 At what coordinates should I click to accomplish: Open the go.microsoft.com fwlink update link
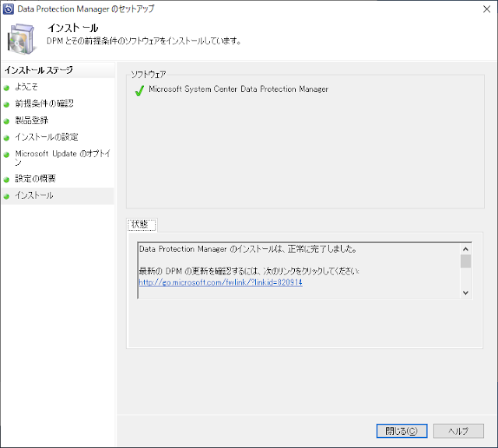220,282
